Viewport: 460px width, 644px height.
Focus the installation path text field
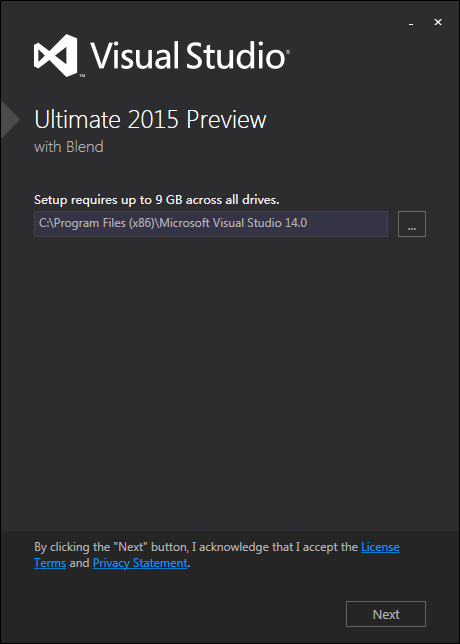[x=211, y=224]
